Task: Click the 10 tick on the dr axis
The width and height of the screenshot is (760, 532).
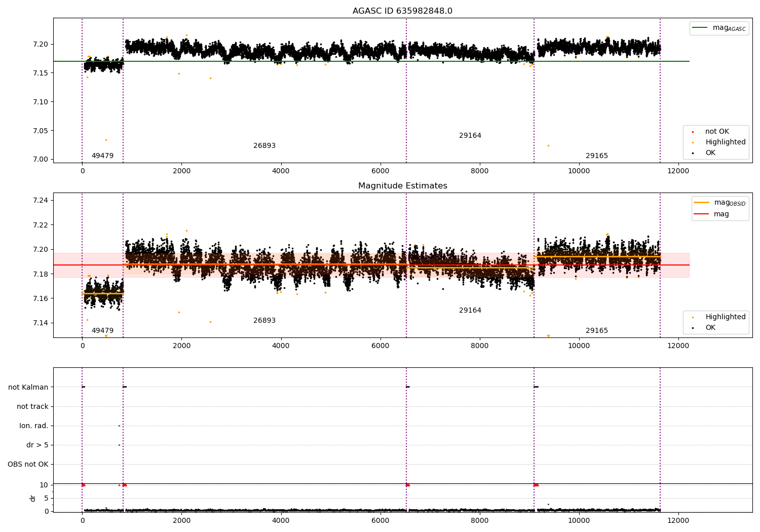Action: coord(44,485)
